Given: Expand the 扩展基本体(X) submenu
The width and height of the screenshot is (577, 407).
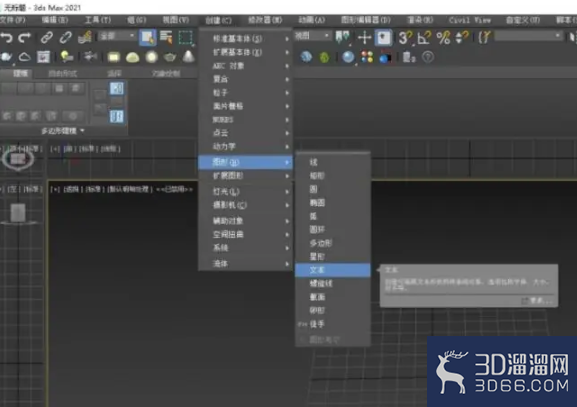Looking at the screenshot, I should pos(245,52).
